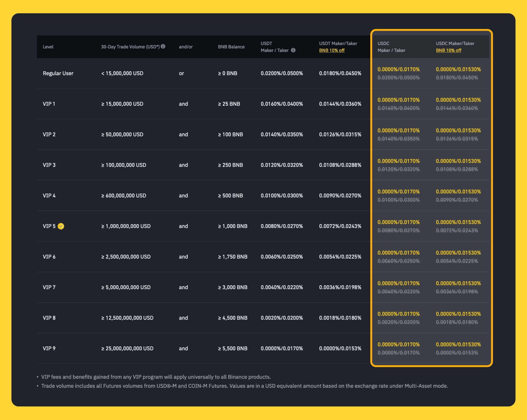The height and width of the screenshot is (420, 527).
Task: Click the VIP 5 verified badge icon
Action: click(x=61, y=226)
